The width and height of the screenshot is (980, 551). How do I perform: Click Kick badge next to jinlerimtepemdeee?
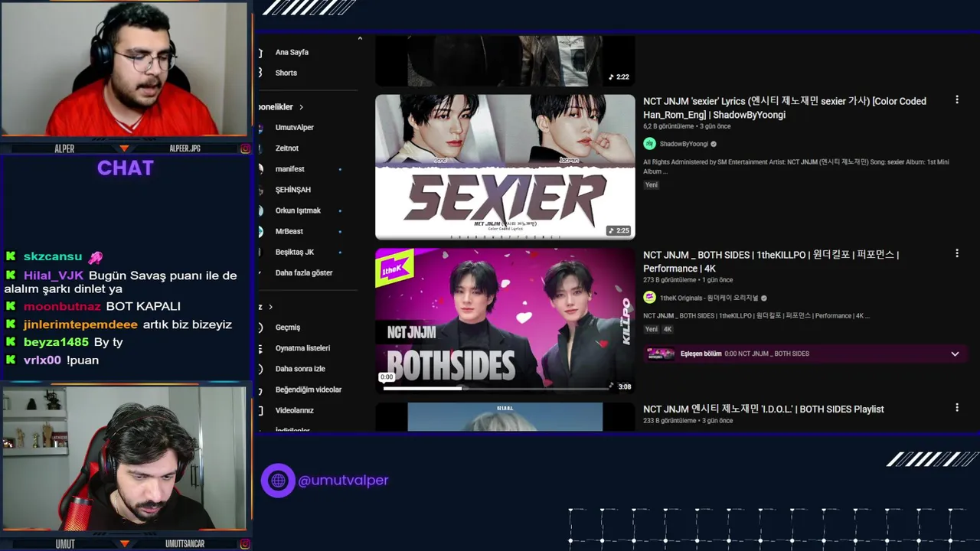[x=11, y=324]
